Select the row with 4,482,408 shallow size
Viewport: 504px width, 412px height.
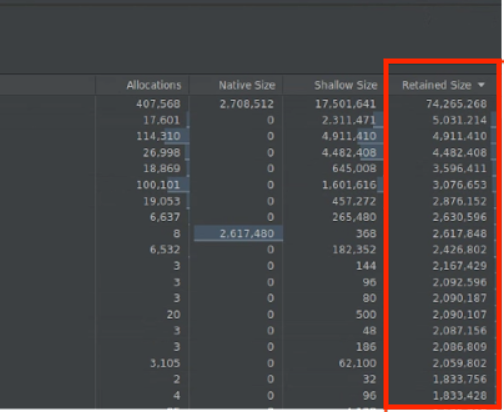(x=248, y=153)
